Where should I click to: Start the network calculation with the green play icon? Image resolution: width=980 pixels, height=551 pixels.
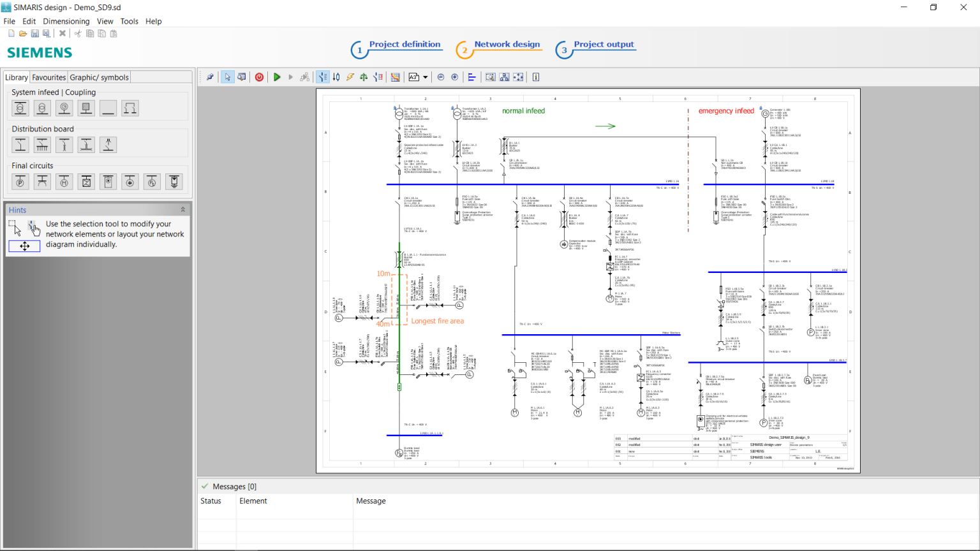tap(277, 77)
